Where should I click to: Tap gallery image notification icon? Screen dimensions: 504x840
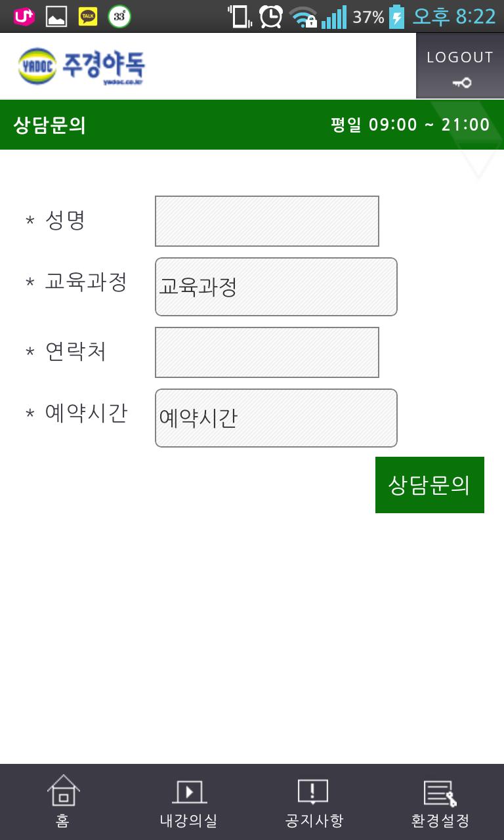click(56, 16)
